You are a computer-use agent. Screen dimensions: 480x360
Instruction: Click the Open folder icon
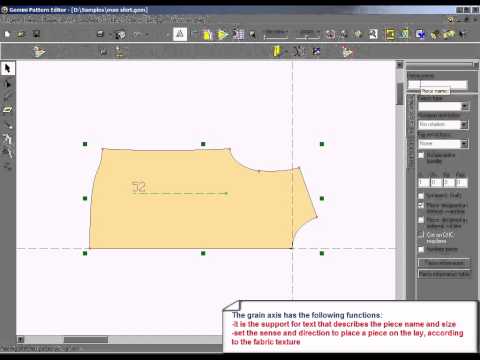(21, 34)
